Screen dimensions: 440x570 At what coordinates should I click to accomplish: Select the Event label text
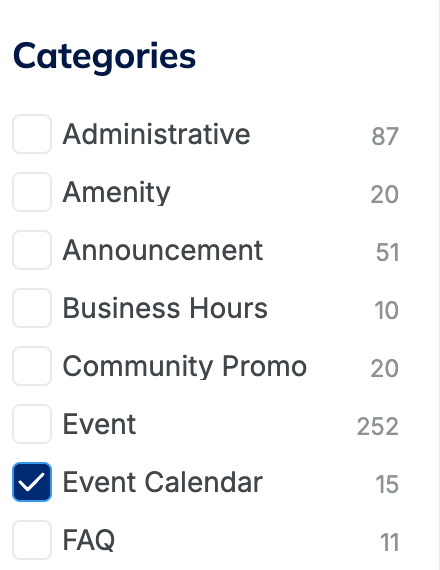tap(99, 424)
